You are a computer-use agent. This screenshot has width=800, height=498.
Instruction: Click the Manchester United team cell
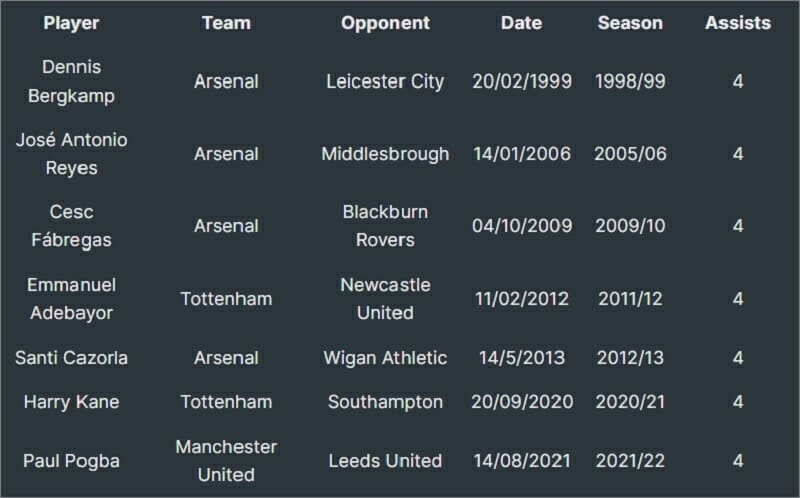(226, 460)
